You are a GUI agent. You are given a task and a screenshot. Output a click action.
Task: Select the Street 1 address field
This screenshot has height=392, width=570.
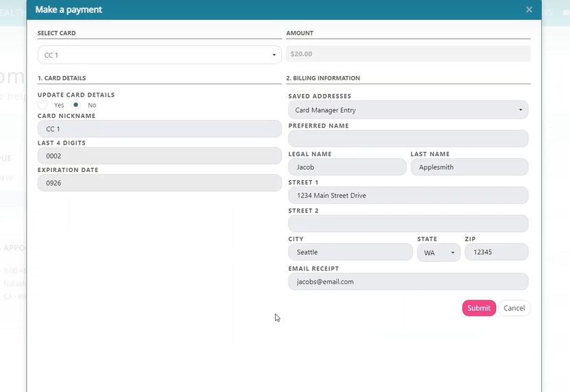(408, 195)
